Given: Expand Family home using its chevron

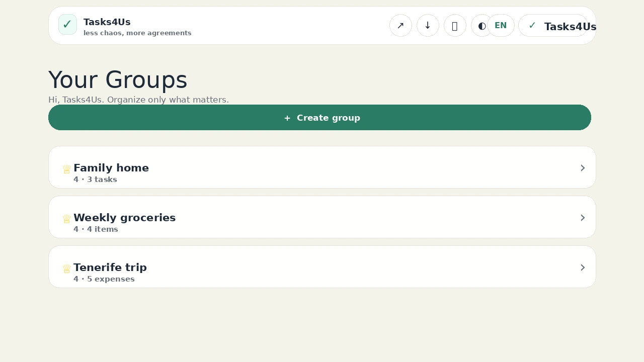Looking at the screenshot, I should coord(583,168).
